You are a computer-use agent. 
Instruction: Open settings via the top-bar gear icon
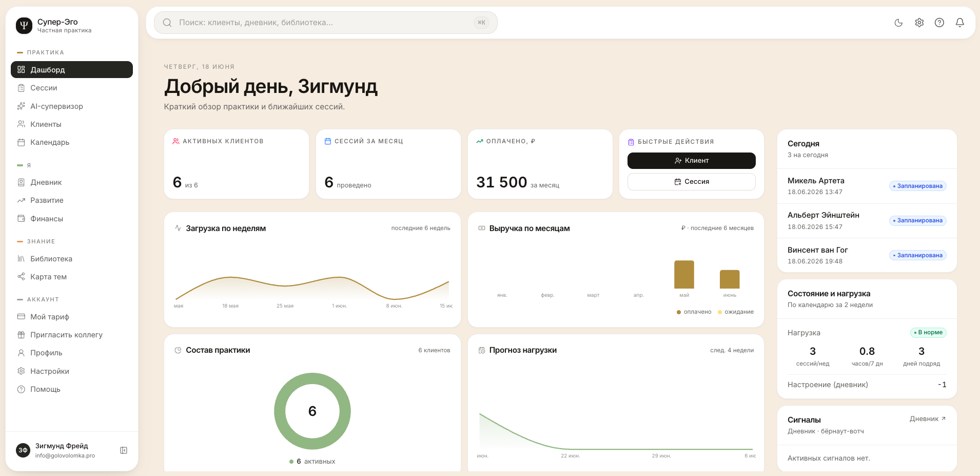click(x=919, y=23)
